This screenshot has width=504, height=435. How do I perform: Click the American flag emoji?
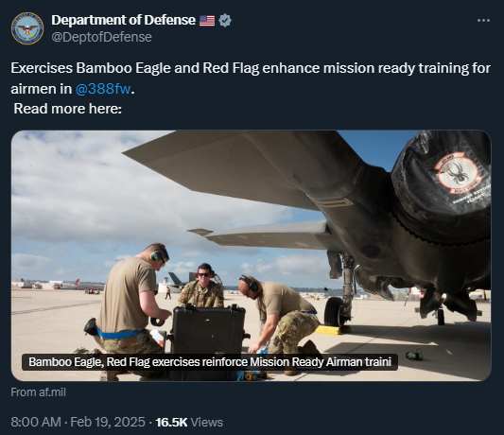(x=207, y=20)
